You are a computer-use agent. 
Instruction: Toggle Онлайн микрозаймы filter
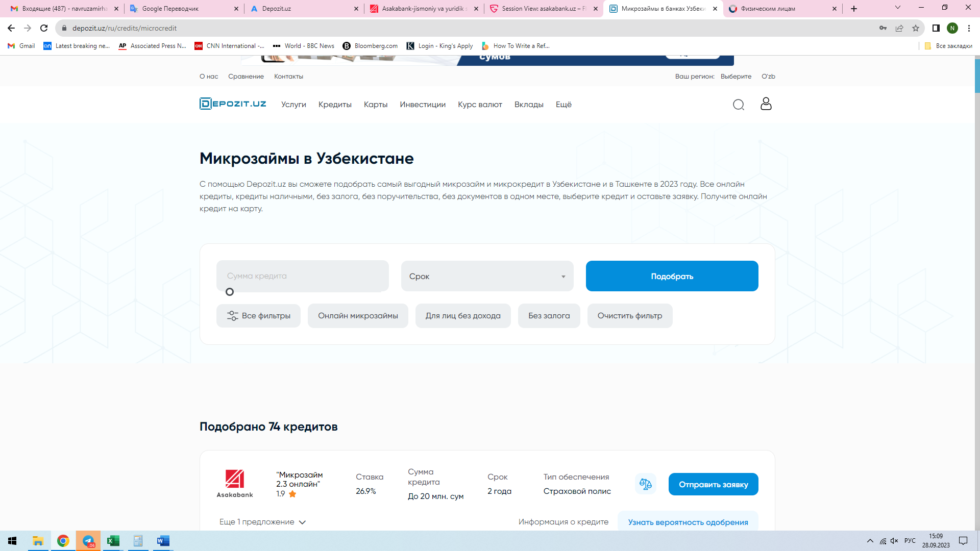tap(358, 316)
